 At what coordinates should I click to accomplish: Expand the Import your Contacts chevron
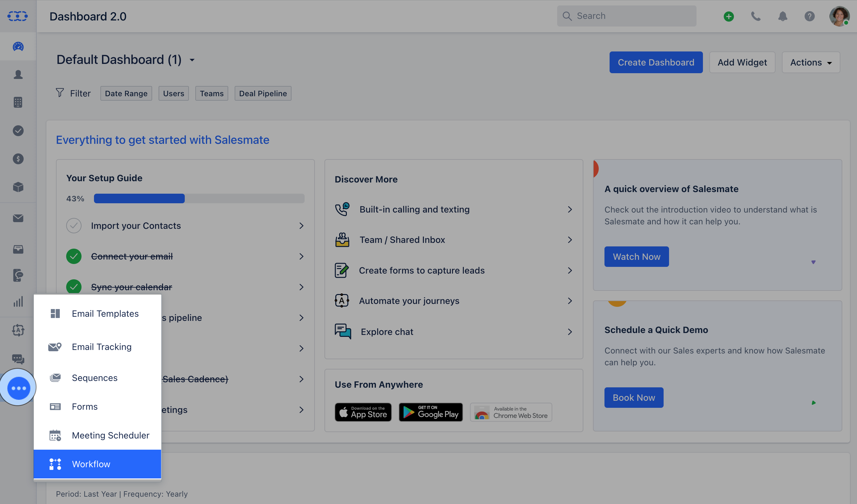301,226
